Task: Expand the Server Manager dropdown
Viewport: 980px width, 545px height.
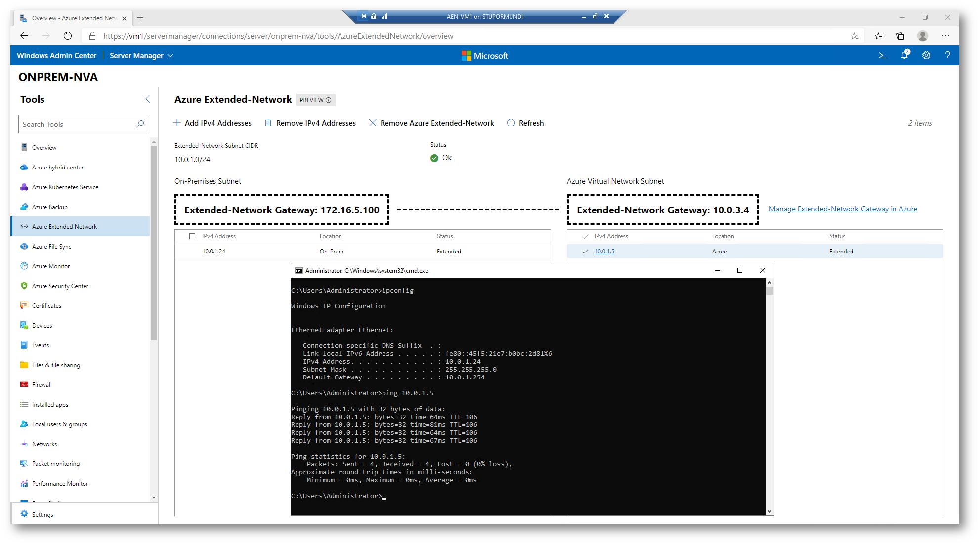Action: pos(142,55)
